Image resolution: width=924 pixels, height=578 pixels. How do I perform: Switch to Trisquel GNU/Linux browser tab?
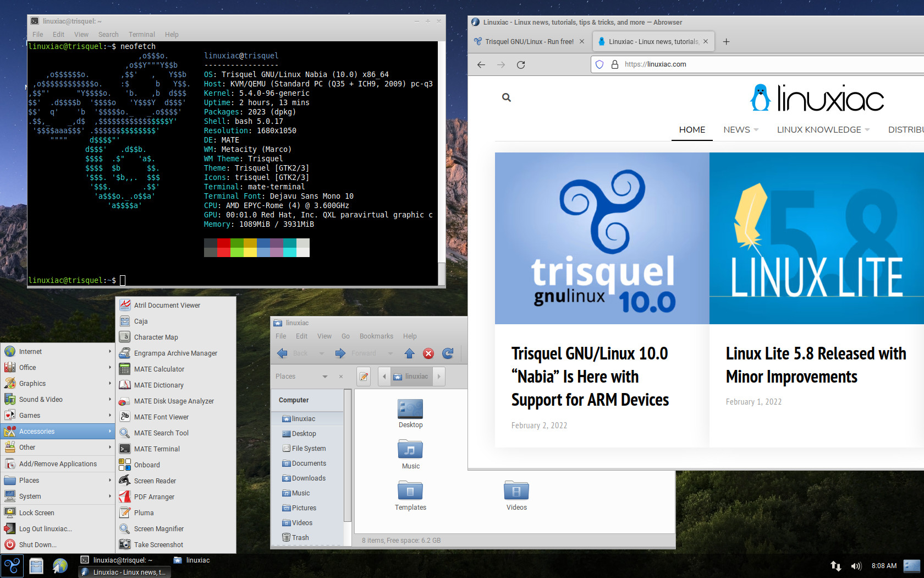[x=529, y=41]
